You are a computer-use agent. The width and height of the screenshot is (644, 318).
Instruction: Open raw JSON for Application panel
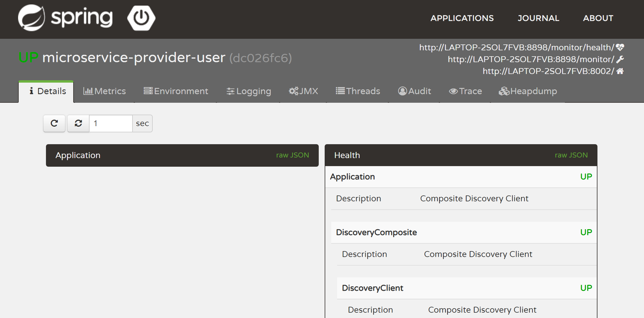292,155
